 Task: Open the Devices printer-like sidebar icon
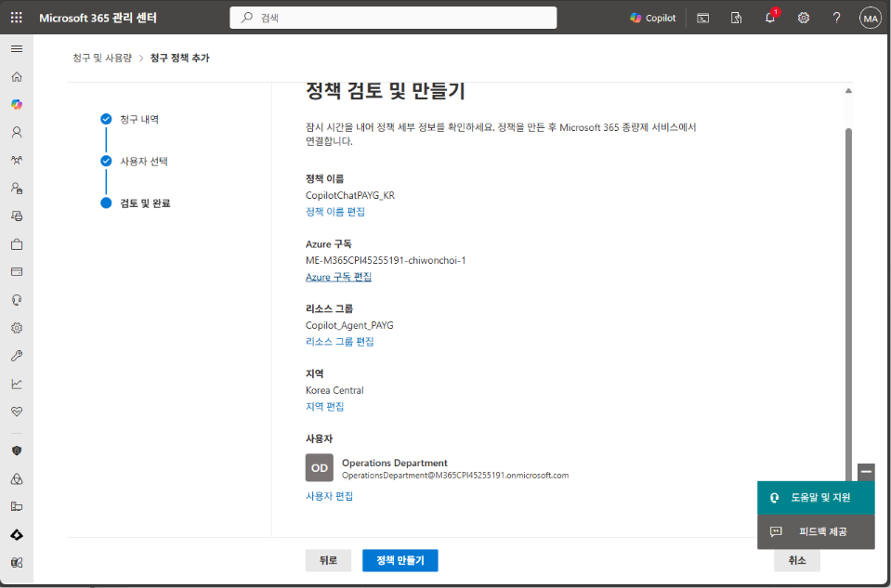point(17,216)
